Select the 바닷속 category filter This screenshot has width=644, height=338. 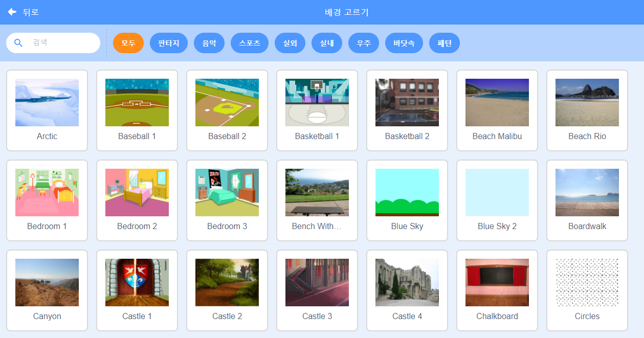tap(404, 43)
